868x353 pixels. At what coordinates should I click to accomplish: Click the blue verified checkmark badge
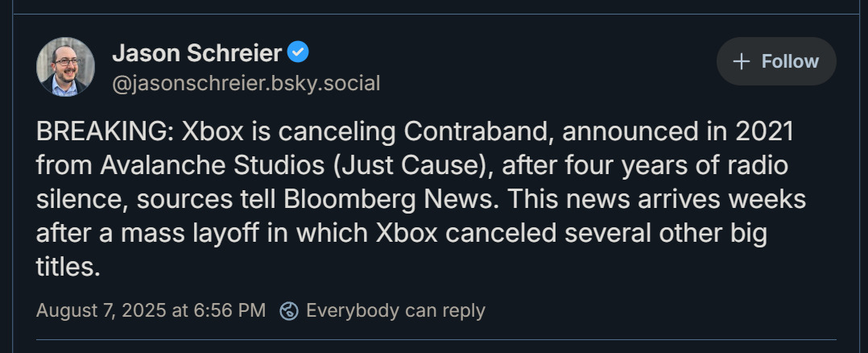pos(299,53)
